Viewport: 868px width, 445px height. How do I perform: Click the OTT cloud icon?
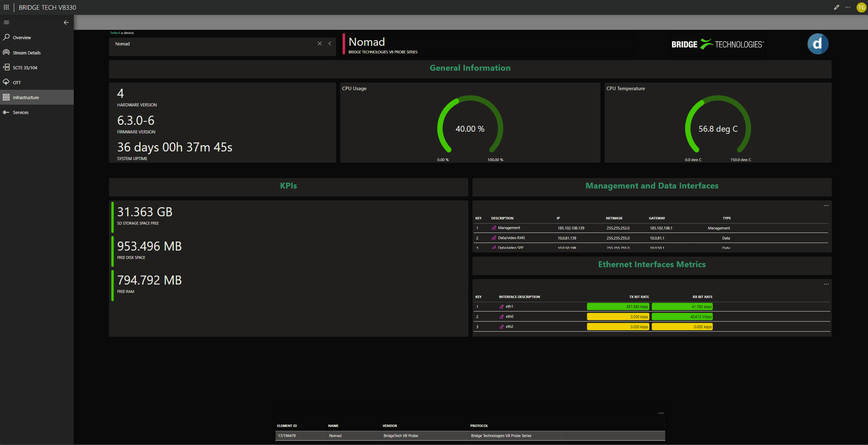[x=6, y=82]
